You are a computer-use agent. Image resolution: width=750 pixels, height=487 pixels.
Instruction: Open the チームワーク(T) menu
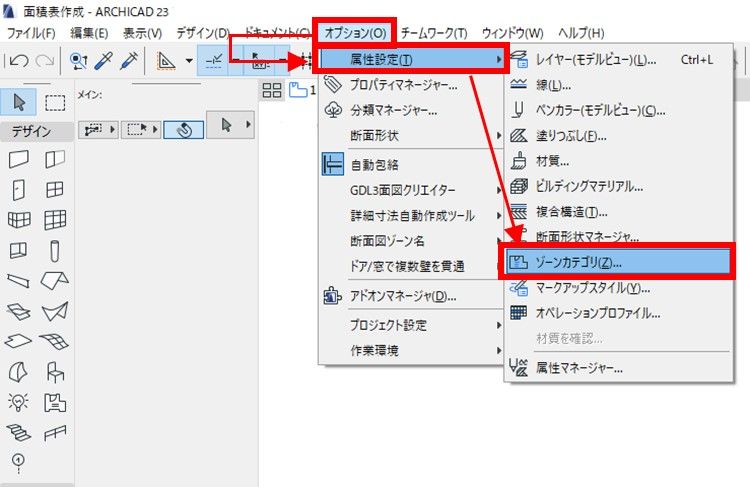(434, 33)
